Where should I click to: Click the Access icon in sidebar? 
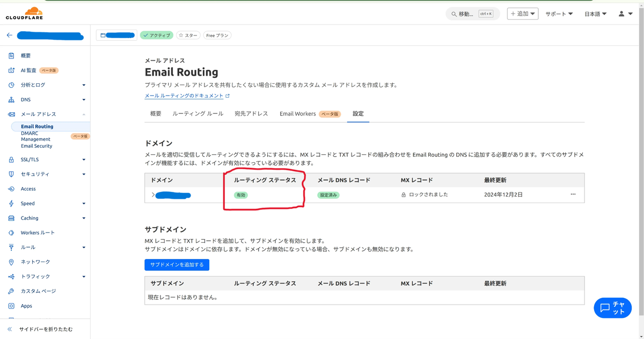(11, 189)
